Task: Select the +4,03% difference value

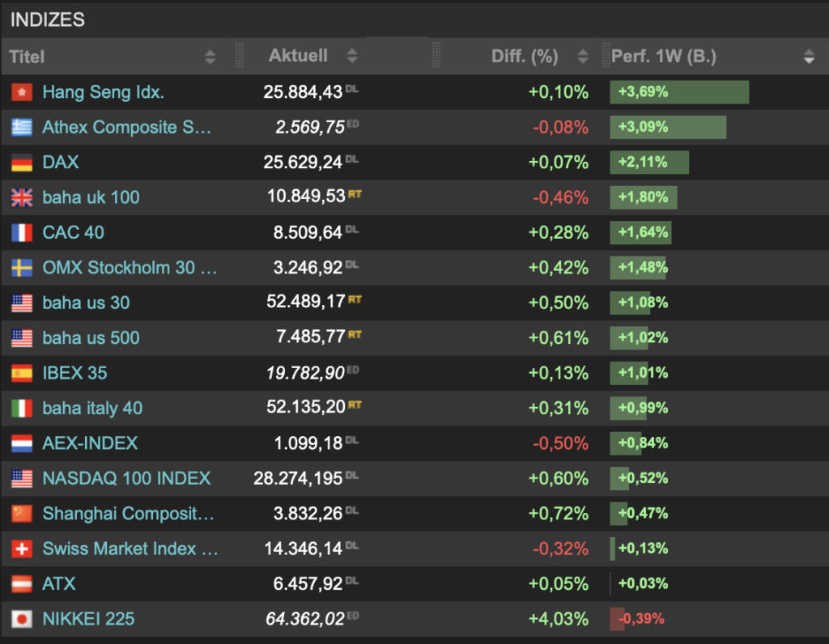Action: [x=559, y=619]
